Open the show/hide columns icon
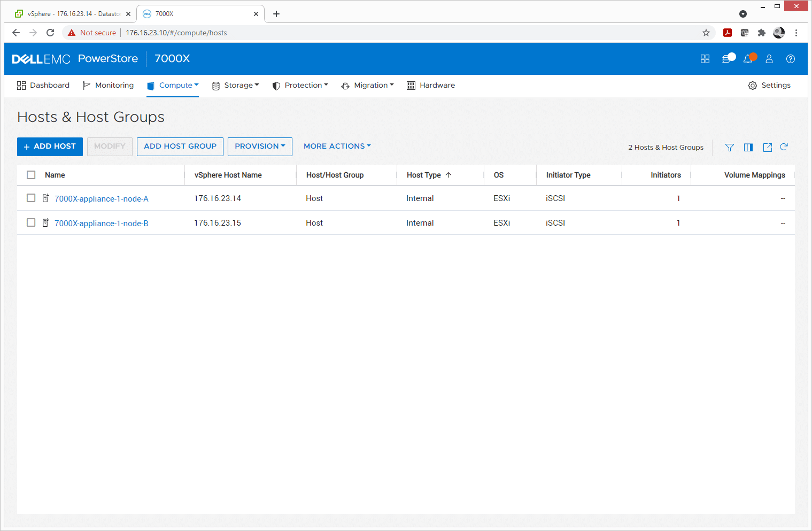812x531 pixels. (x=748, y=148)
